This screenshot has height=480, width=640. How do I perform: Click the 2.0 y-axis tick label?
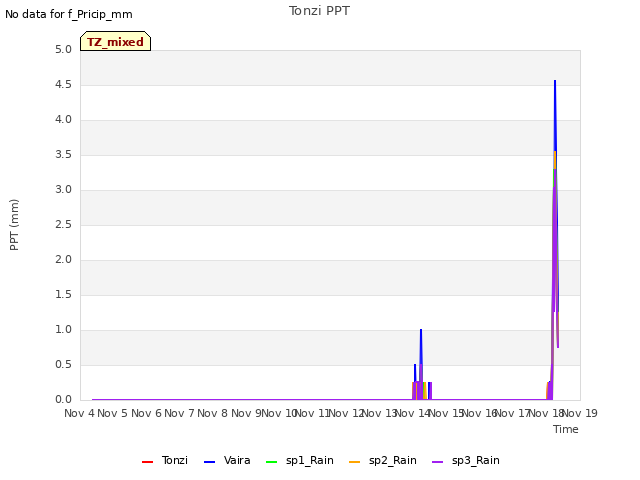(x=63, y=260)
